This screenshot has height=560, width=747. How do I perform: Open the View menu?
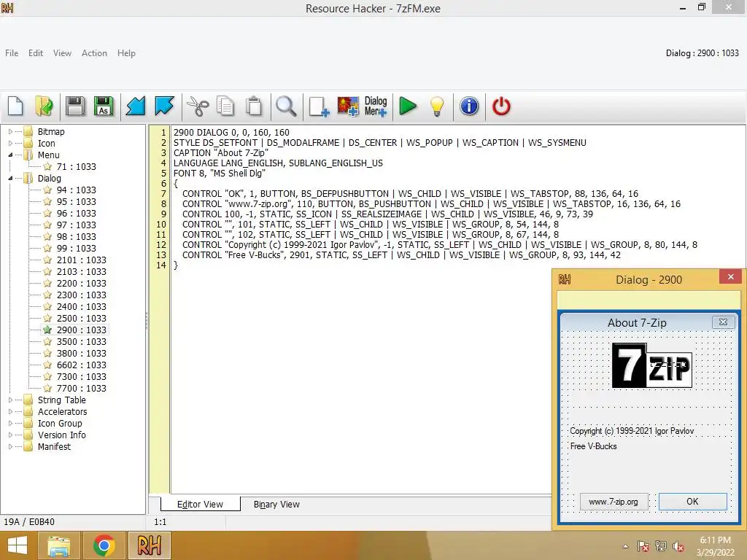click(x=63, y=52)
